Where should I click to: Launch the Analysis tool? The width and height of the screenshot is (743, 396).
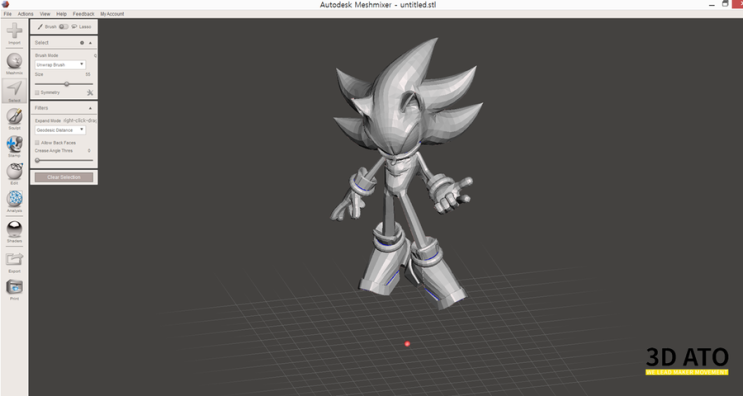point(14,198)
